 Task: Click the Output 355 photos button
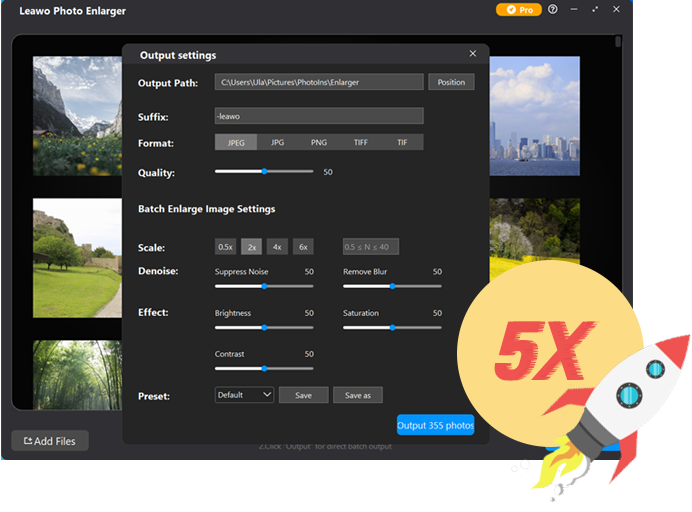point(435,425)
